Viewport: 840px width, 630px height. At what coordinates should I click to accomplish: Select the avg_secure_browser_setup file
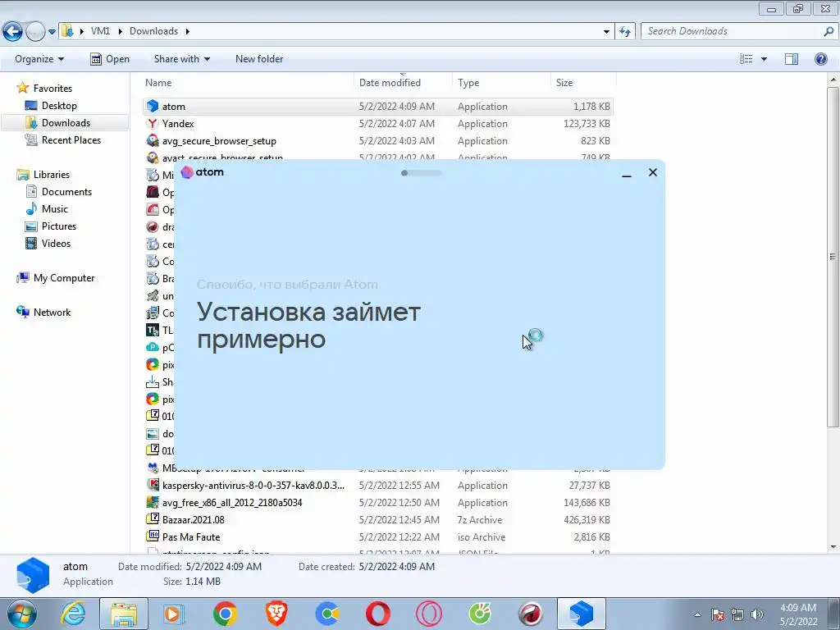point(219,141)
